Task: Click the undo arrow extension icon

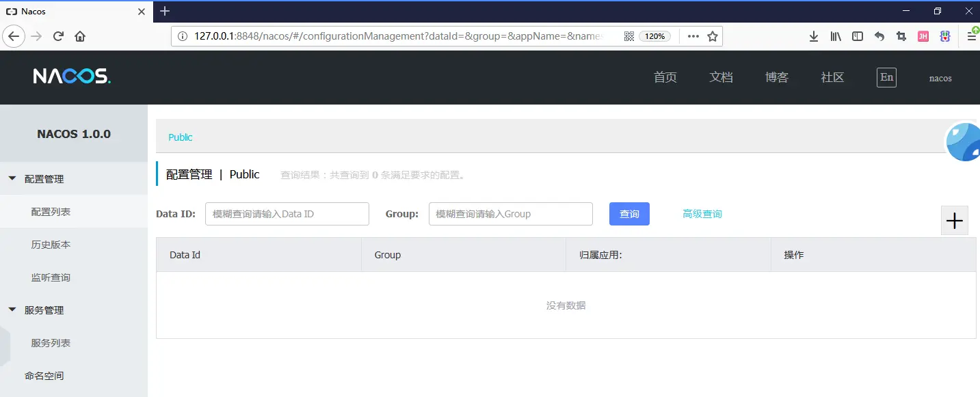Action: 879,36
